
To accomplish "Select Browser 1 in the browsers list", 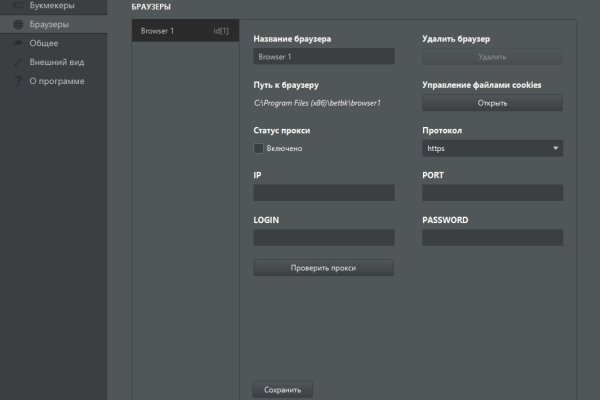I will point(185,31).
